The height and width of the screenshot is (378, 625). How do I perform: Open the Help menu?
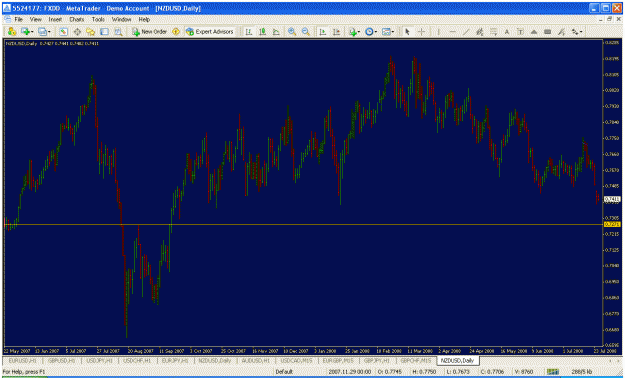tap(144, 19)
